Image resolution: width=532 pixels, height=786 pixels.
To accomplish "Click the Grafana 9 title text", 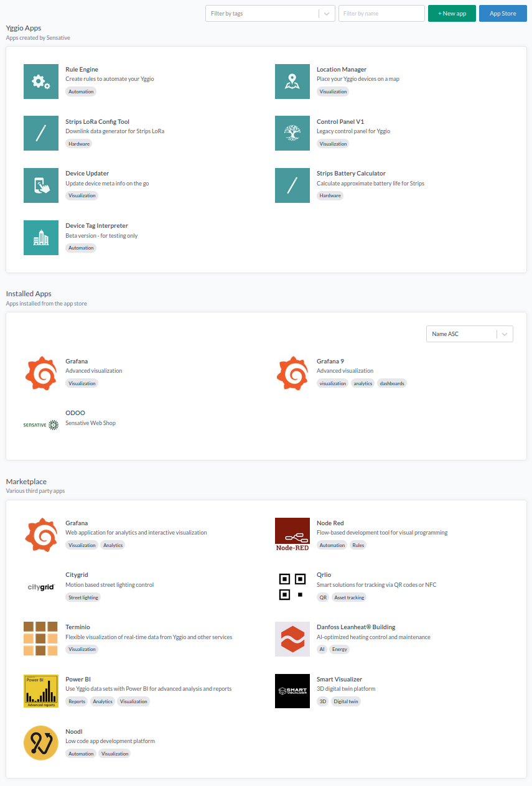I will tap(330, 362).
